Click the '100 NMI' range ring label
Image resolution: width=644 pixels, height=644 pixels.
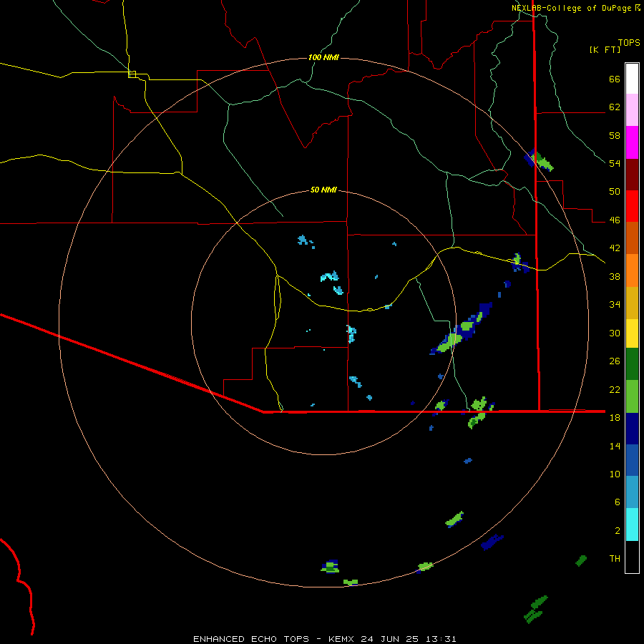pos(323,57)
